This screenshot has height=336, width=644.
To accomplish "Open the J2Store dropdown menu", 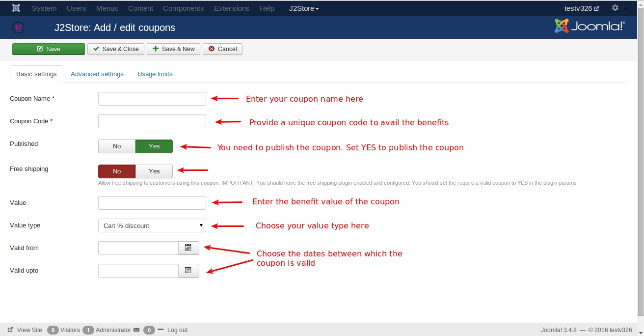I will click(x=304, y=8).
